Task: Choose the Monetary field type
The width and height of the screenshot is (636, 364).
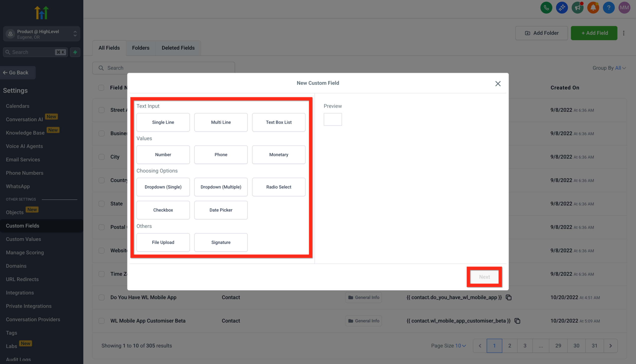Action: click(x=278, y=154)
